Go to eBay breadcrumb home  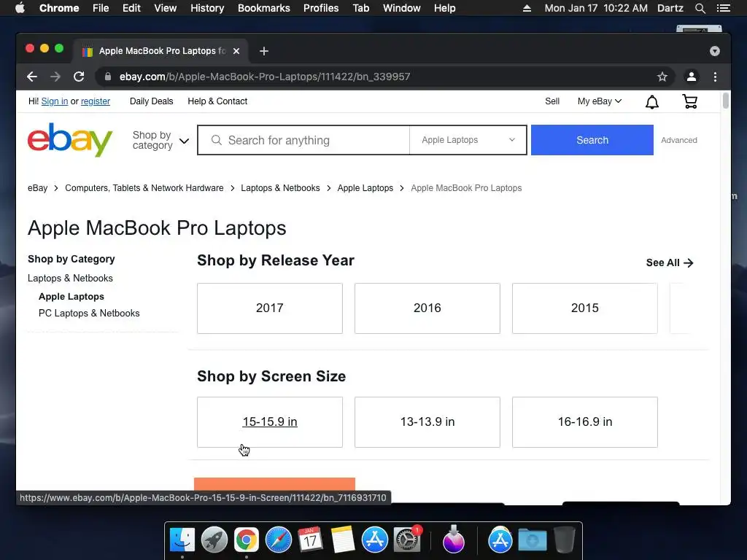[x=38, y=188]
